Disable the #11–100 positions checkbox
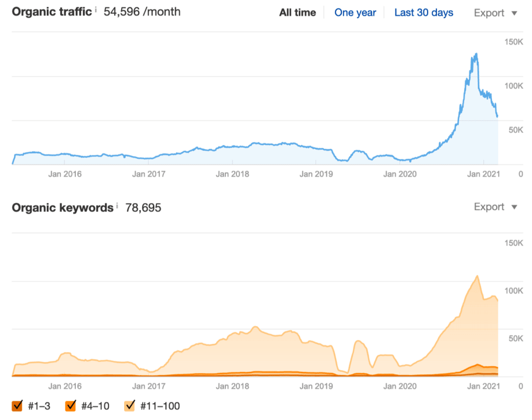This screenshot has height=420, width=532. click(x=130, y=405)
